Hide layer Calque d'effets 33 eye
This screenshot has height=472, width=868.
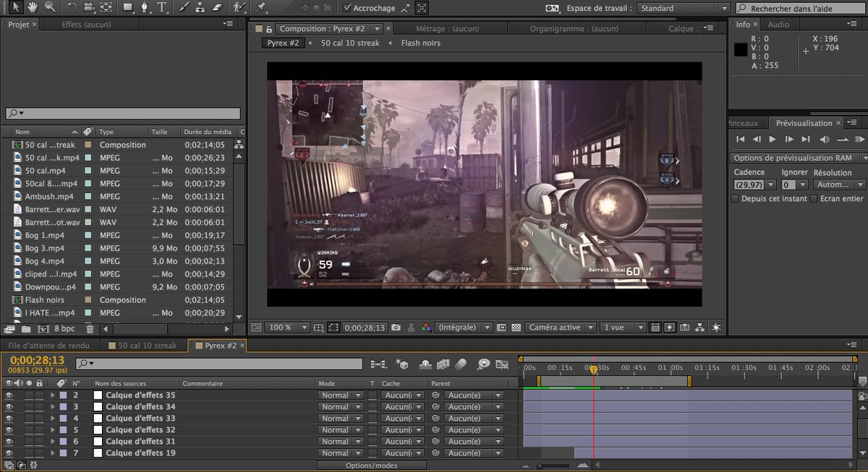(9, 418)
